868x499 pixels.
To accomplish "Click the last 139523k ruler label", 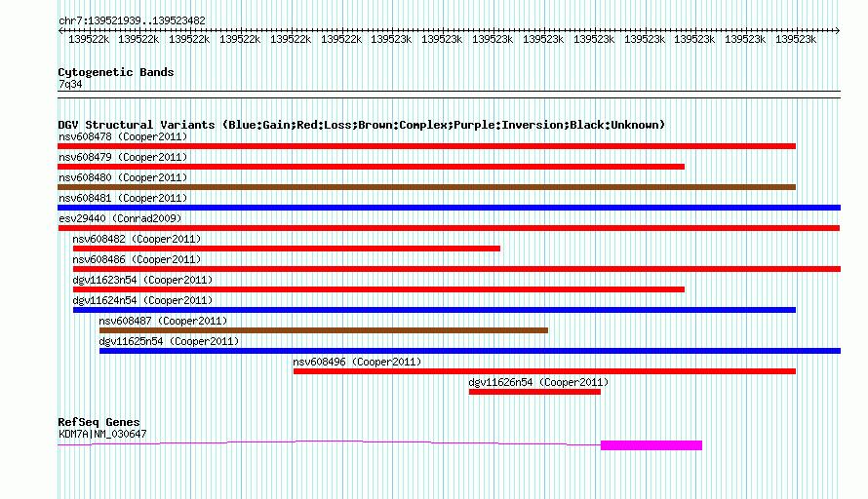I will (796, 39).
